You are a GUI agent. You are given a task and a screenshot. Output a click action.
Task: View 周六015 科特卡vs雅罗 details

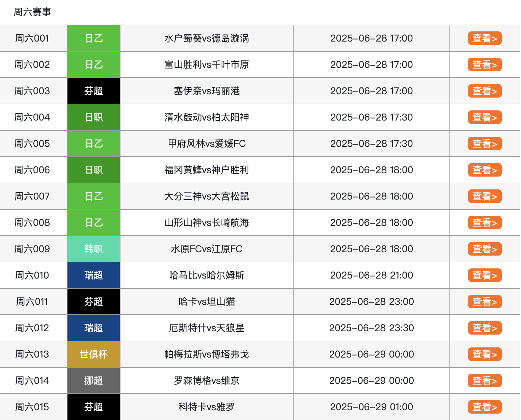pyautogui.click(x=485, y=407)
